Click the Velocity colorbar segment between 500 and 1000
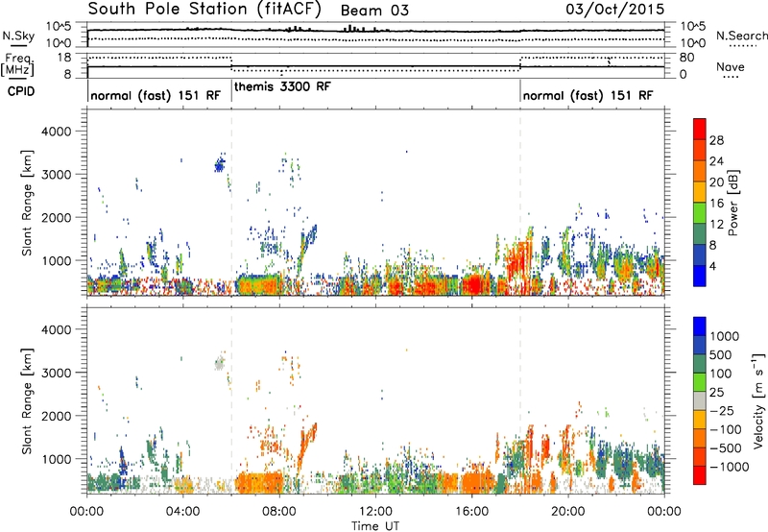 700,345
